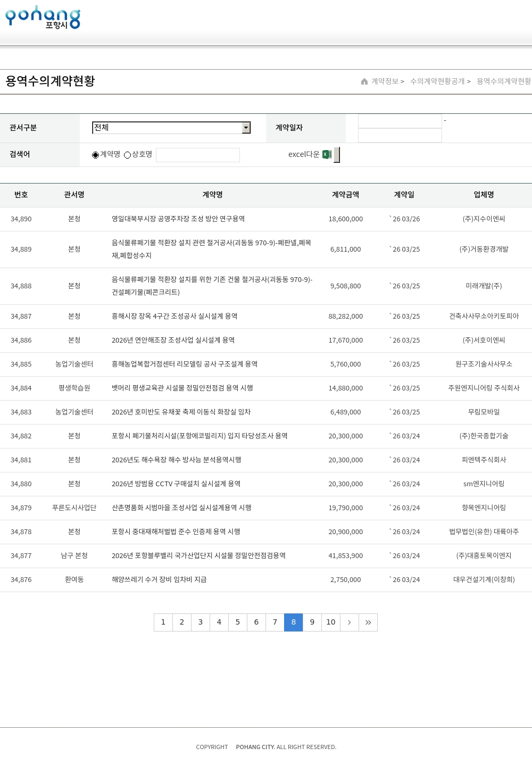Image resolution: width=532 pixels, height=781 pixels.
Task: Click the Pohang city logo
Action: coord(43,18)
